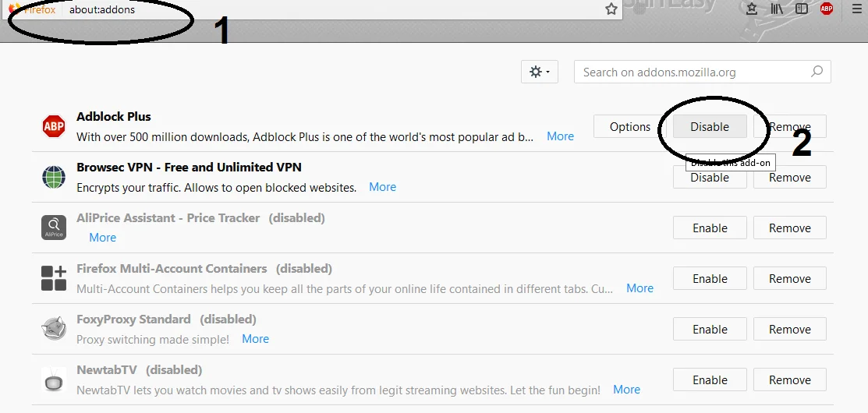Expand Firefox Multi-Account Containers details via More

point(639,288)
